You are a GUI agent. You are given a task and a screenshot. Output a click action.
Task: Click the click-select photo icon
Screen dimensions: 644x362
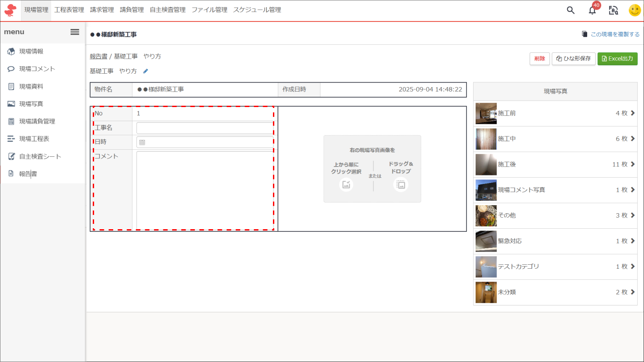pos(346,184)
